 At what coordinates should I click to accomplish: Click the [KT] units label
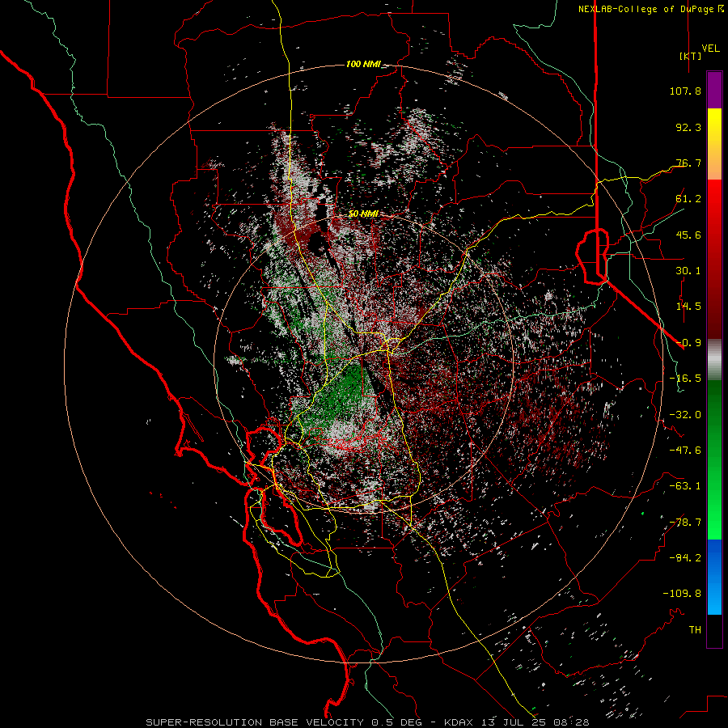[x=690, y=56]
